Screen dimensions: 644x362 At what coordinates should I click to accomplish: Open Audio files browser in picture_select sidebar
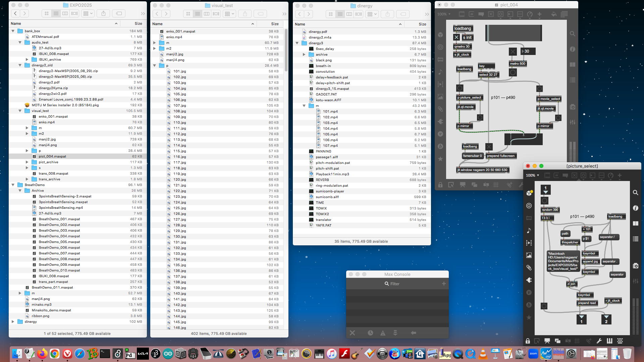(529, 231)
